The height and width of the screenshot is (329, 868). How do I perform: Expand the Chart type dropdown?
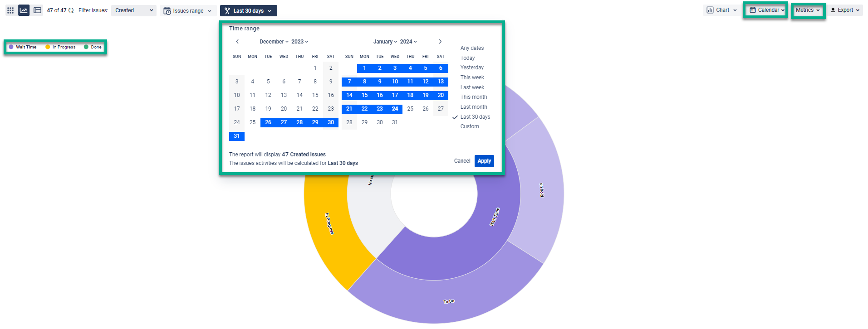tap(722, 10)
